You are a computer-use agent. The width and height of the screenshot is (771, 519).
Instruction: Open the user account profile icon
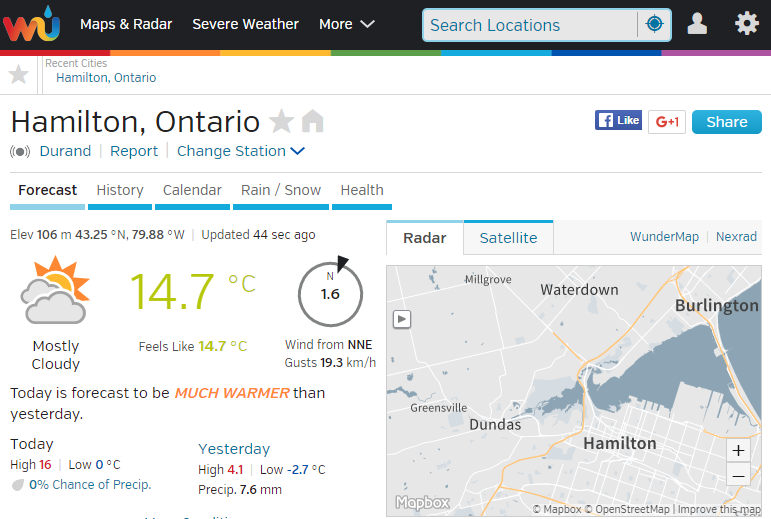click(x=697, y=24)
